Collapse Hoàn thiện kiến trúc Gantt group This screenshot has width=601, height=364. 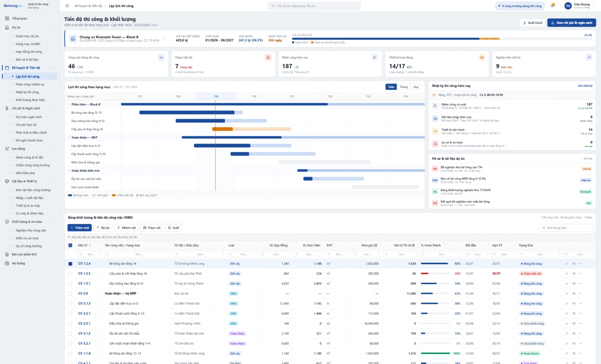[69, 171]
